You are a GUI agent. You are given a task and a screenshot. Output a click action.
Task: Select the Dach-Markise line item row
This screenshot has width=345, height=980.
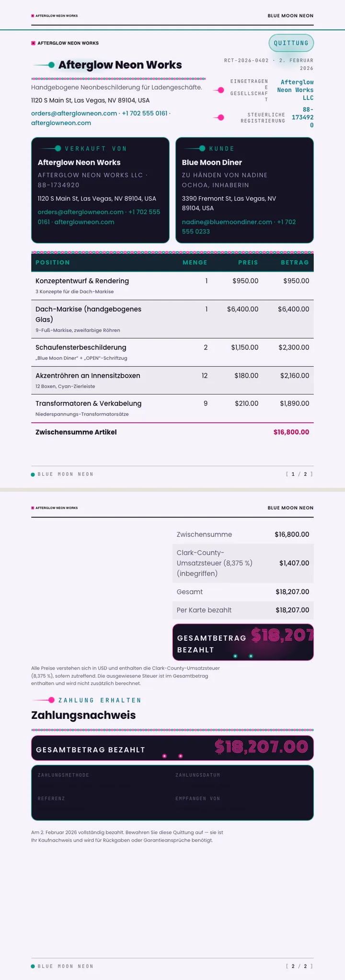[172, 319]
